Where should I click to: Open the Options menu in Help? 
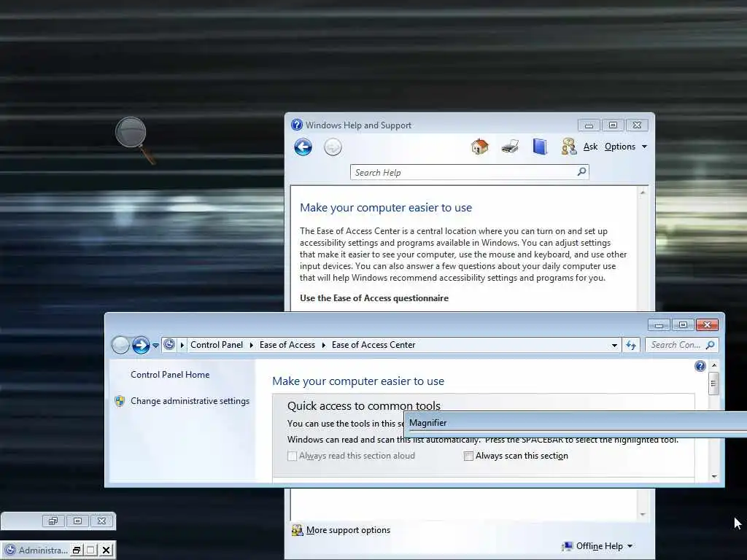625,147
